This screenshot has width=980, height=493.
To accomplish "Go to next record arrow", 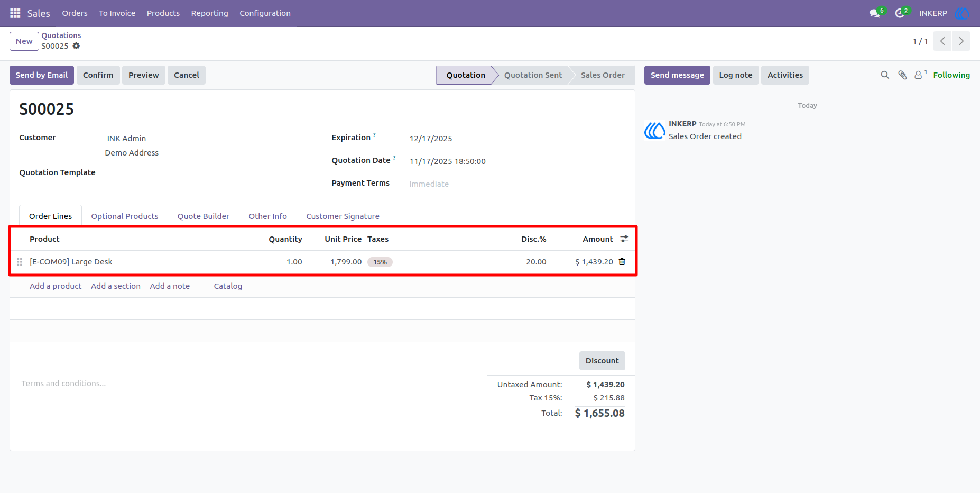I will click(x=961, y=41).
